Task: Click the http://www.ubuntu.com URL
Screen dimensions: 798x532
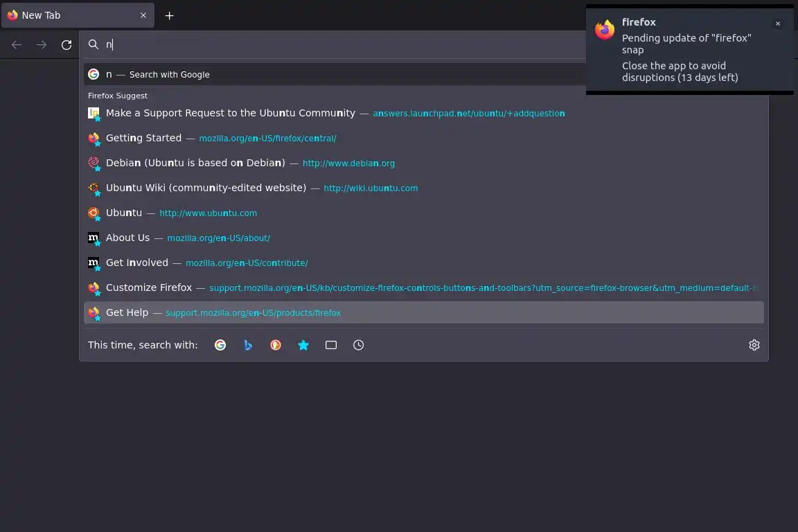Action: 208,213
